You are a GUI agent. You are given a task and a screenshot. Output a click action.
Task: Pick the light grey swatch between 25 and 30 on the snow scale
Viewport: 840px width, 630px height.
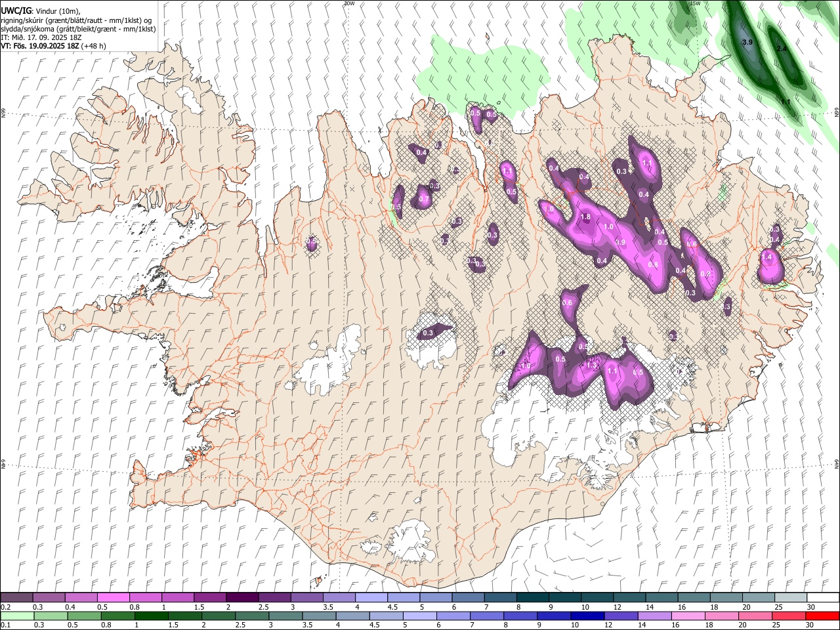point(790,597)
